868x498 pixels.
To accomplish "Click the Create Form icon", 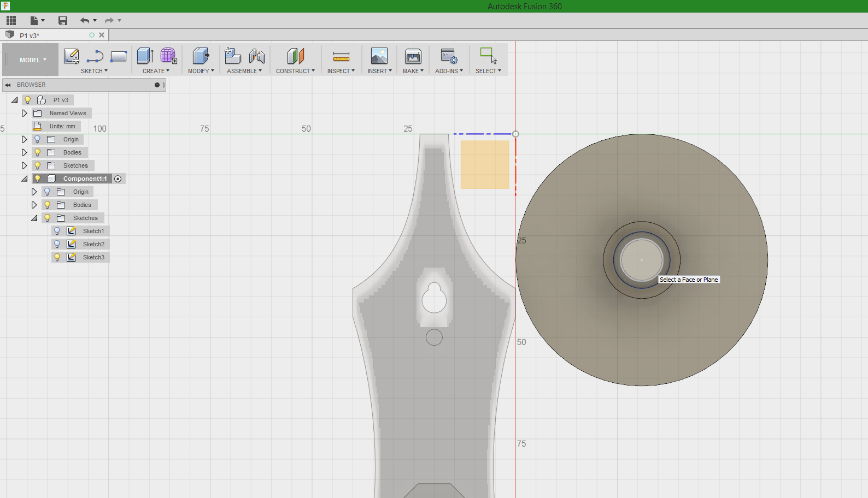I will tap(168, 56).
